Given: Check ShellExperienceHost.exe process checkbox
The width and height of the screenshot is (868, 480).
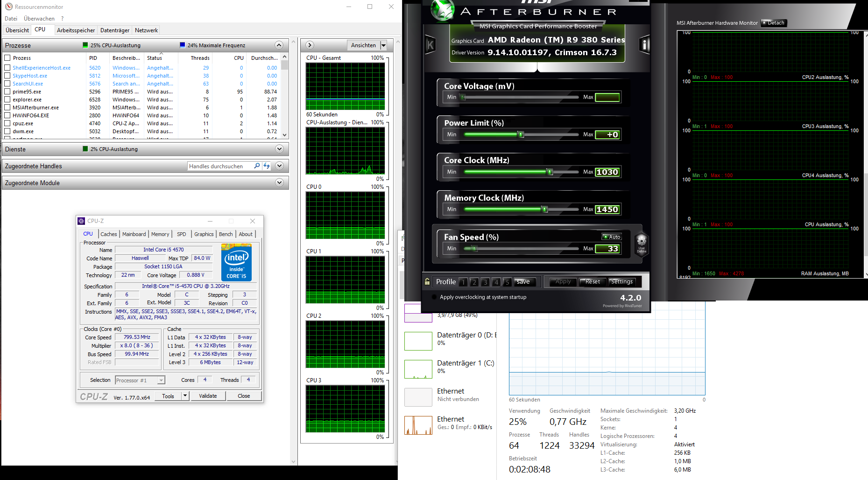Looking at the screenshot, I should (7, 68).
